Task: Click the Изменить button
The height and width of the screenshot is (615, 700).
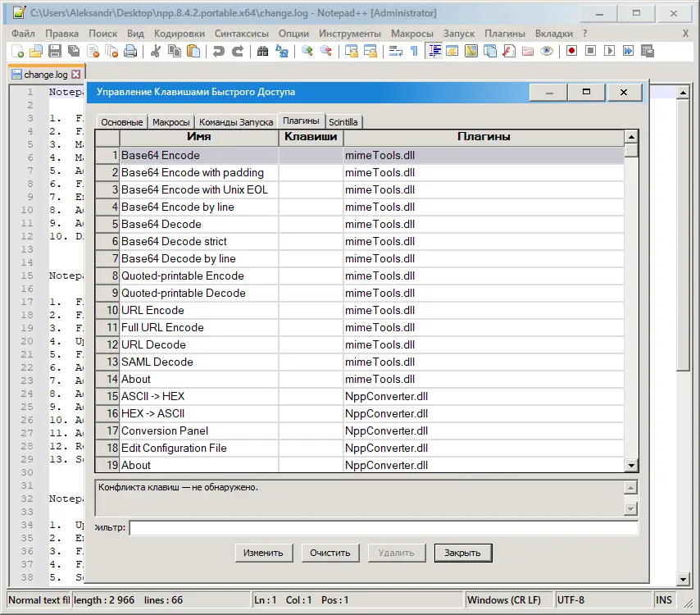Action: coord(263,553)
